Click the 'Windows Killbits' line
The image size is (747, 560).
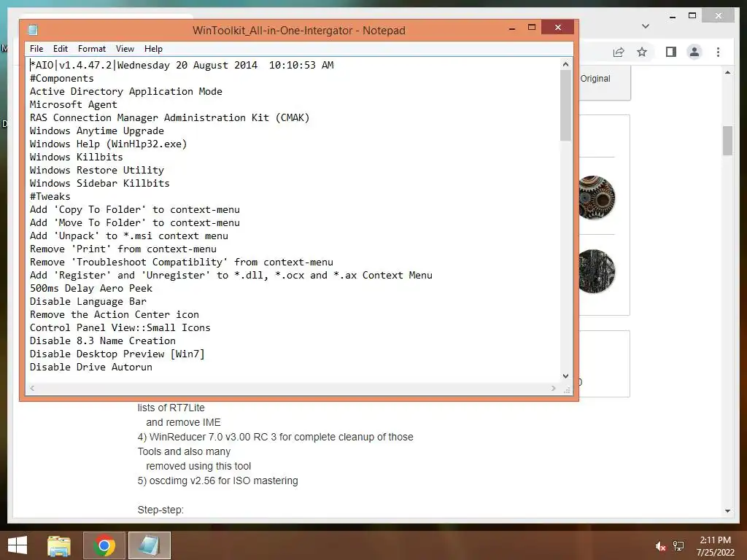tap(76, 157)
